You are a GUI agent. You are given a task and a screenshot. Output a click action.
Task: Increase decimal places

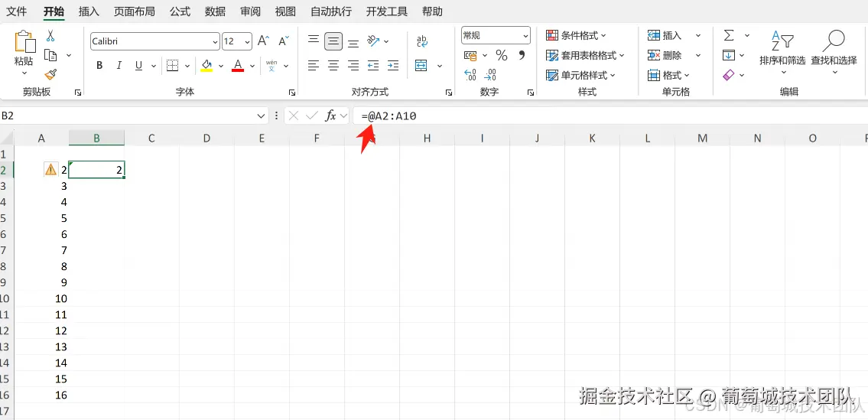(x=470, y=75)
